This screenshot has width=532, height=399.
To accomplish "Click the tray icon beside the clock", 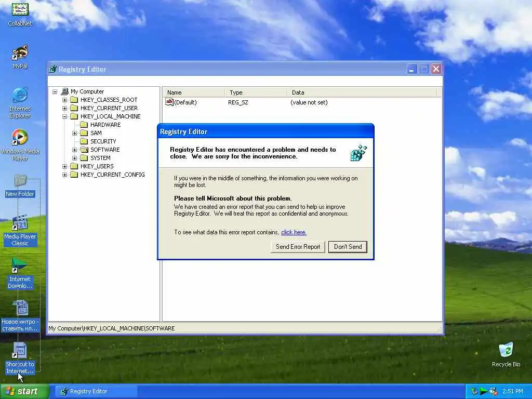I will [x=494, y=391].
